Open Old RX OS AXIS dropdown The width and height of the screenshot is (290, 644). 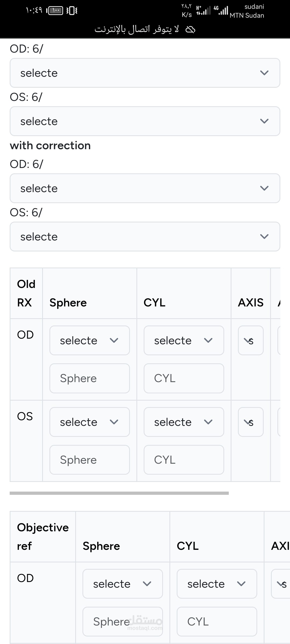251,422
